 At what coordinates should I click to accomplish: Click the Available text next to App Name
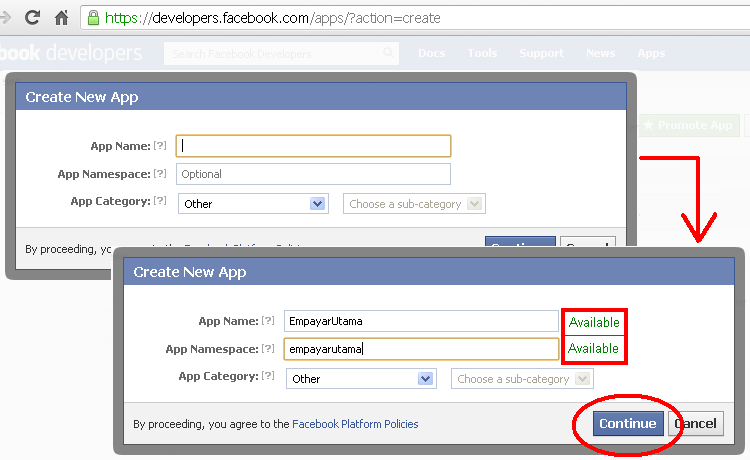(594, 322)
